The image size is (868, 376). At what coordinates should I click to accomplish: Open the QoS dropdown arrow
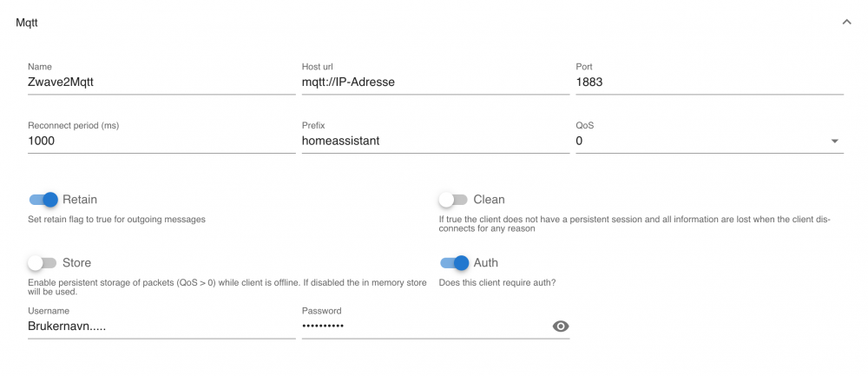[x=834, y=142]
